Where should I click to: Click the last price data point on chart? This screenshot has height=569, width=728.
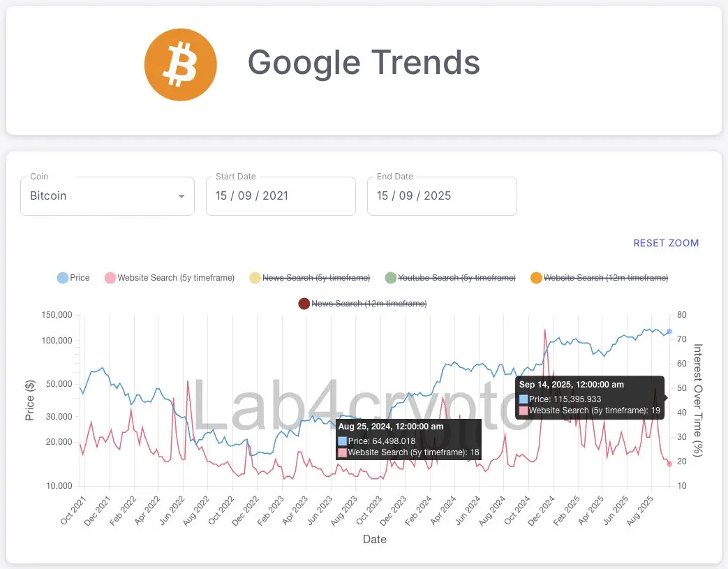pos(669,332)
